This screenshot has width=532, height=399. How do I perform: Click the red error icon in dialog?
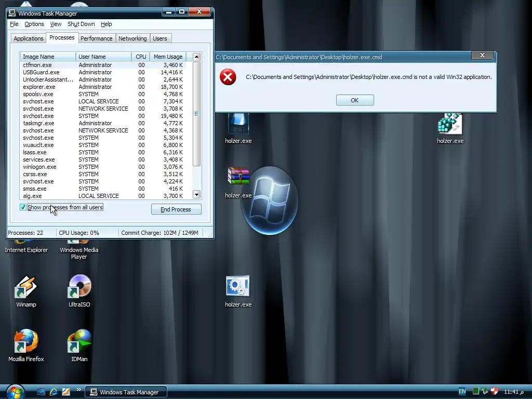[x=228, y=77]
